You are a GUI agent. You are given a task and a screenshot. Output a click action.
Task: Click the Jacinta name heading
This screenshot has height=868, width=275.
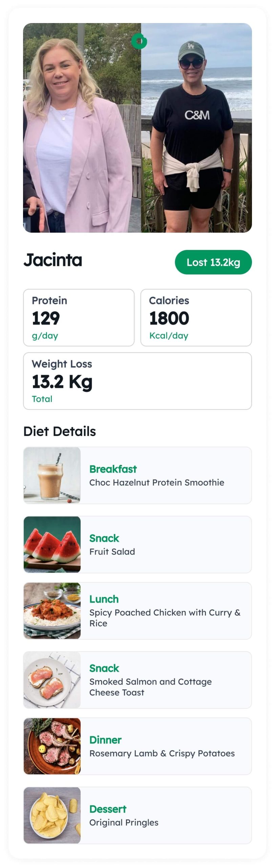pyautogui.click(x=53, y=260)
